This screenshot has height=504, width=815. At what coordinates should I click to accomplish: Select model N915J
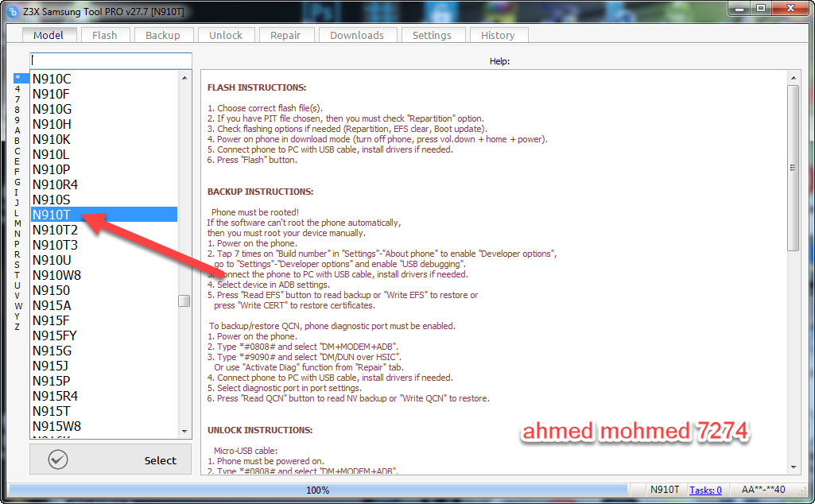pos(104,366)
